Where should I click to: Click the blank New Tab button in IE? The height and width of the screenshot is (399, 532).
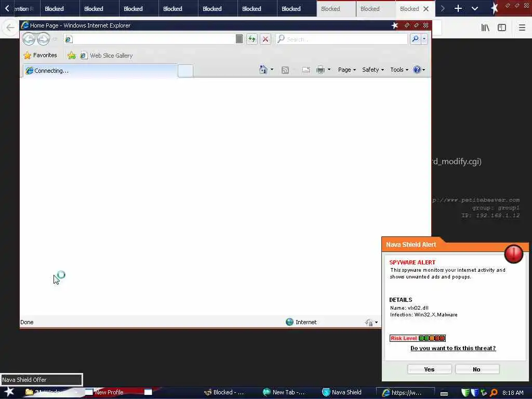click(185, 71)
